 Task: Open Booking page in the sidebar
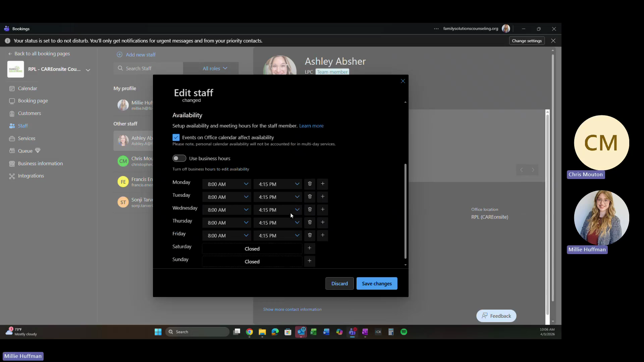[x=33, y=101]
